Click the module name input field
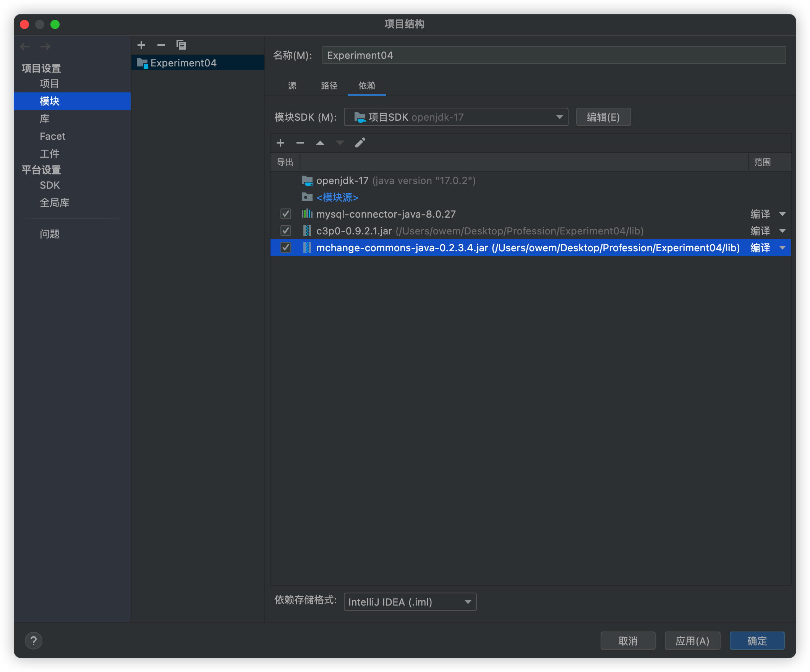Screen dimensions: 810x672 click(x=554, y=55)
